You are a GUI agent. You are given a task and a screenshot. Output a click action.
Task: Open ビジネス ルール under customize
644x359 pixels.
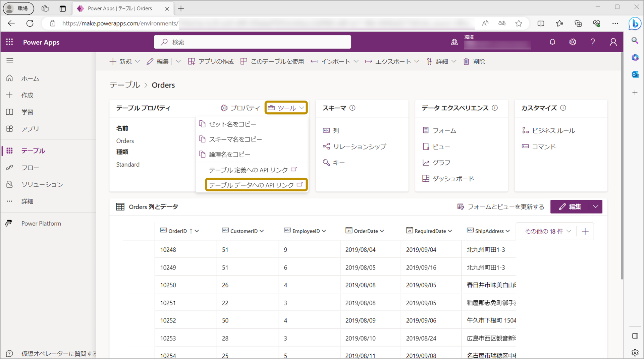(x=549, y=130)
